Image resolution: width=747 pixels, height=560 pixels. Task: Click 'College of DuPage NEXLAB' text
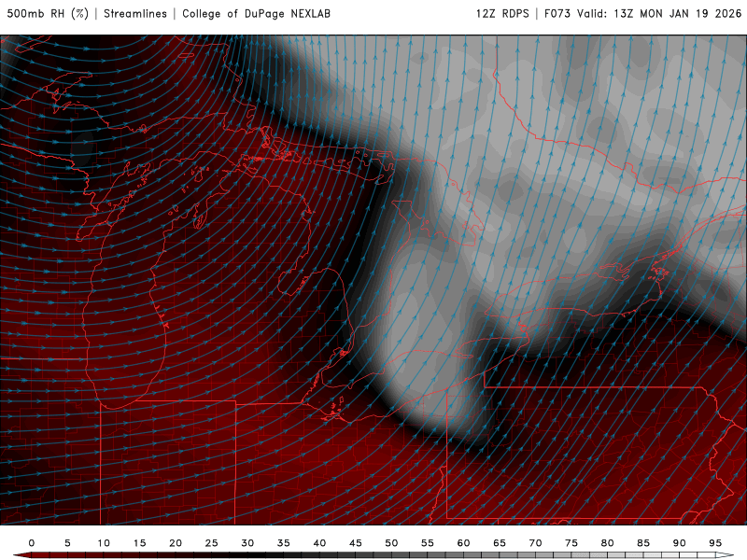click(256, 14)
